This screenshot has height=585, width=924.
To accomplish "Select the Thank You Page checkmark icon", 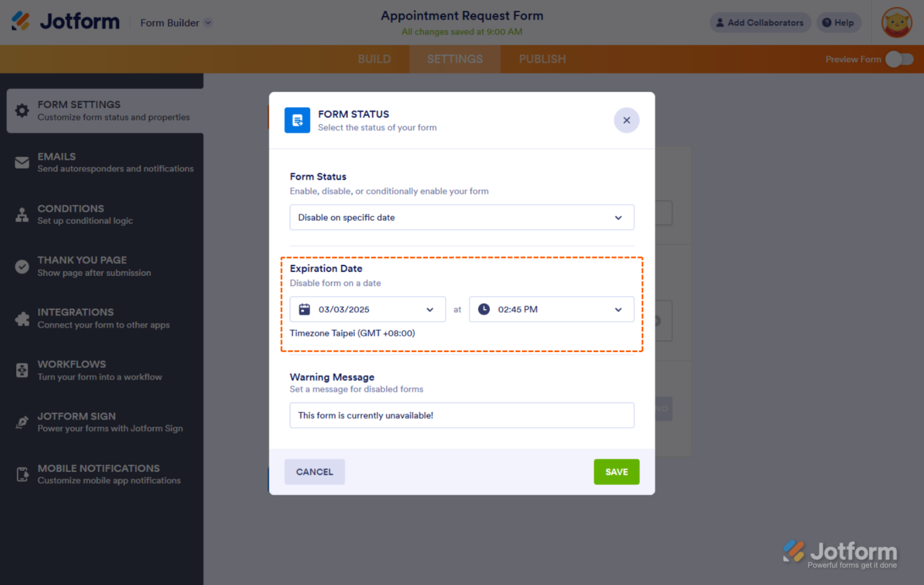I will (22, 267).
